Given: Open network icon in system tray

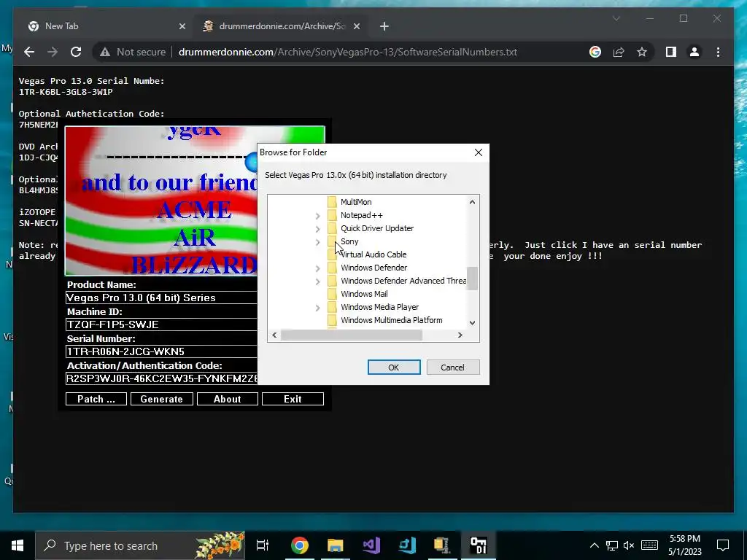Looking at the screenshot, I should (612, 545).
